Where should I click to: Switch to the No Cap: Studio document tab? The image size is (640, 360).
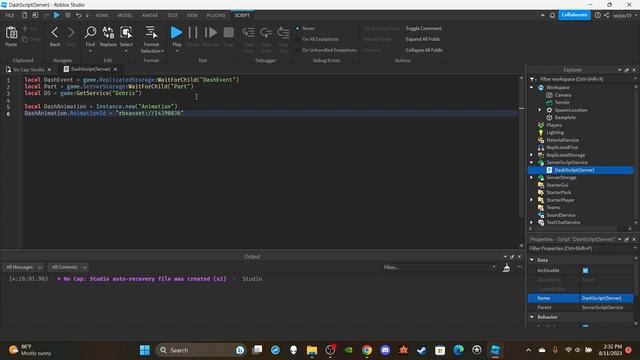(x=29, y=70)
